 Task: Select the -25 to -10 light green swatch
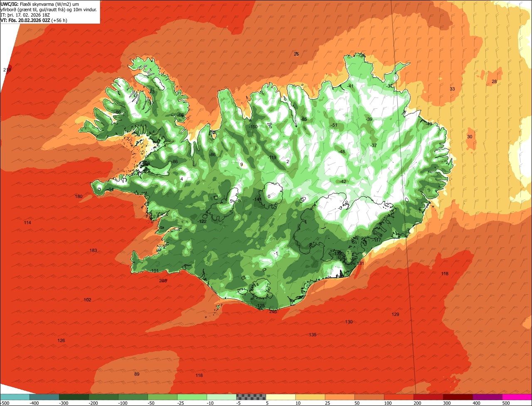tap(192, 397)
